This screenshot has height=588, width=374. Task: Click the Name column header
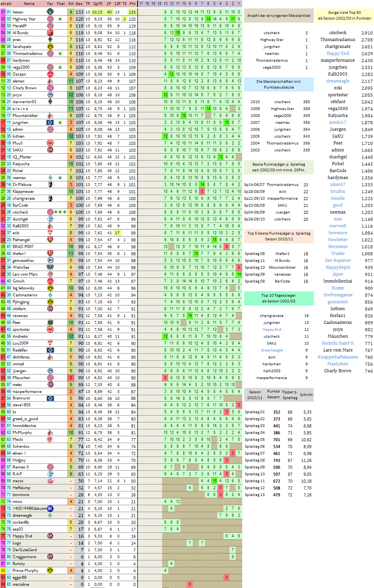[x=29, y=4]
